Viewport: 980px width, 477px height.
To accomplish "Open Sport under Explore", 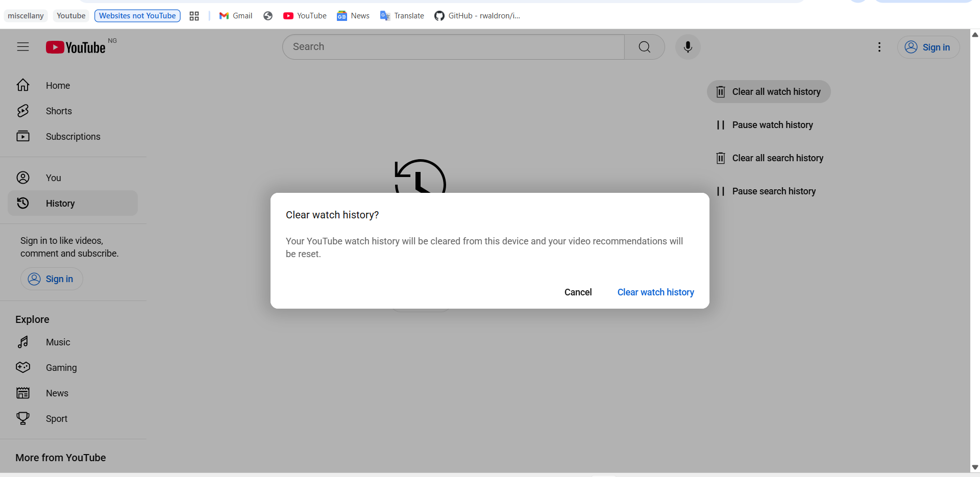I will [x=57, y=418].
